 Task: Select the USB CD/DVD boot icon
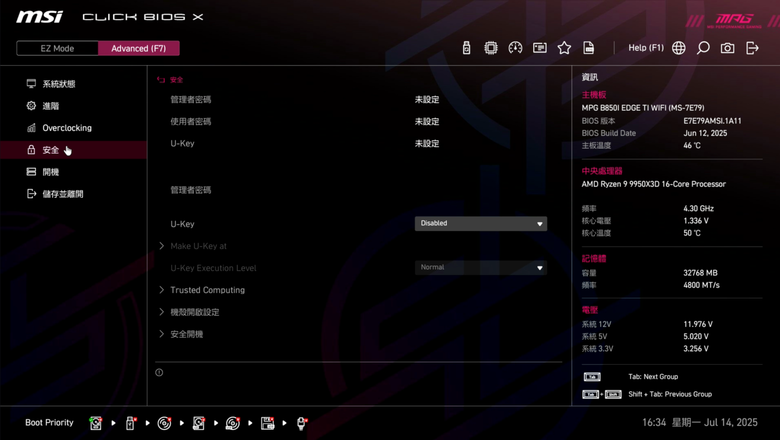232,423
